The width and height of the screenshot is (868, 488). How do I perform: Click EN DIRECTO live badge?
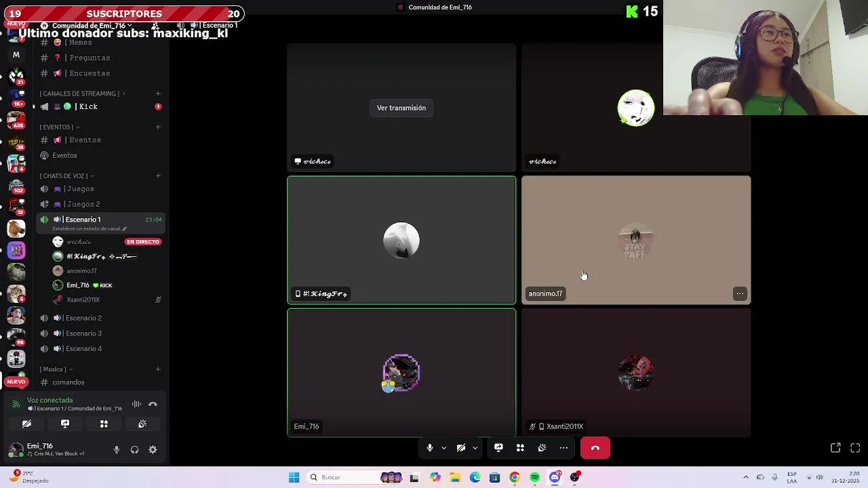142,242
